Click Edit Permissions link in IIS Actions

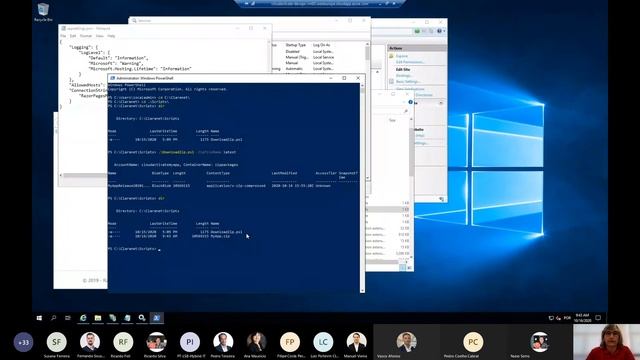pos(410,62)
